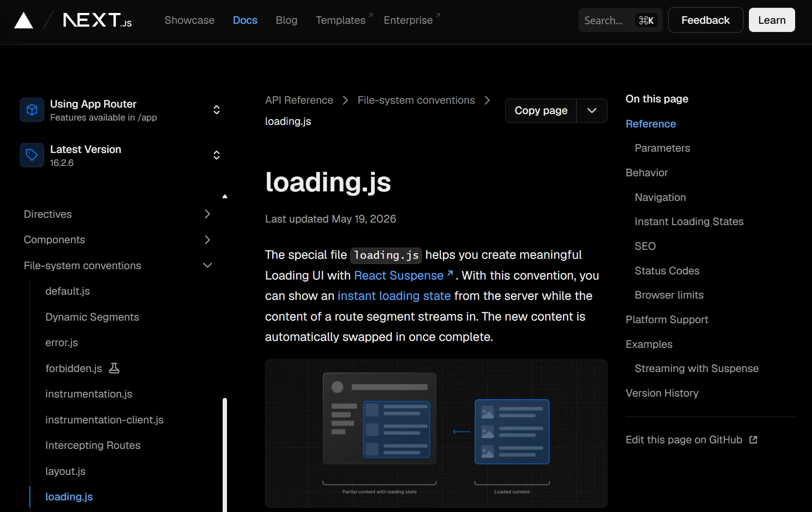
Task: Click the loading UI diagram image
Action: click(x=436, y=433)
